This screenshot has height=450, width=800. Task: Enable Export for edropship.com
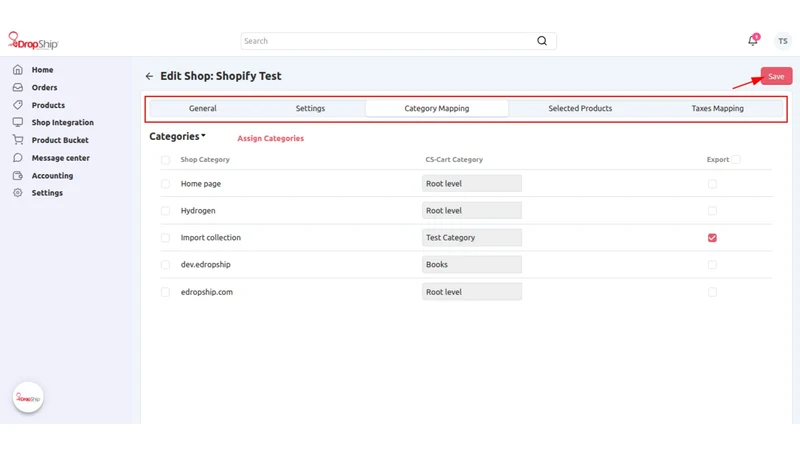click(712, 292)
